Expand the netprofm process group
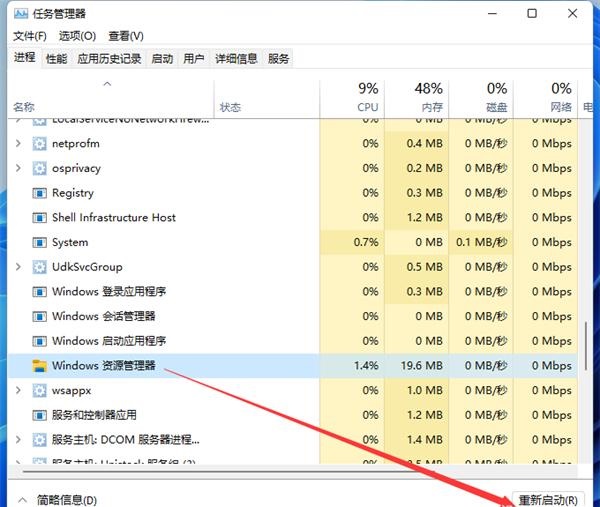This screenshot has height=507, width=600. [x=18, y=144]
